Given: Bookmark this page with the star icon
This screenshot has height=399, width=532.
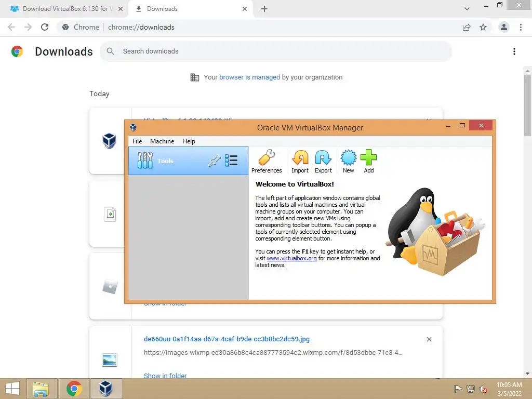Looking at the screenshot, I should 483,27.
